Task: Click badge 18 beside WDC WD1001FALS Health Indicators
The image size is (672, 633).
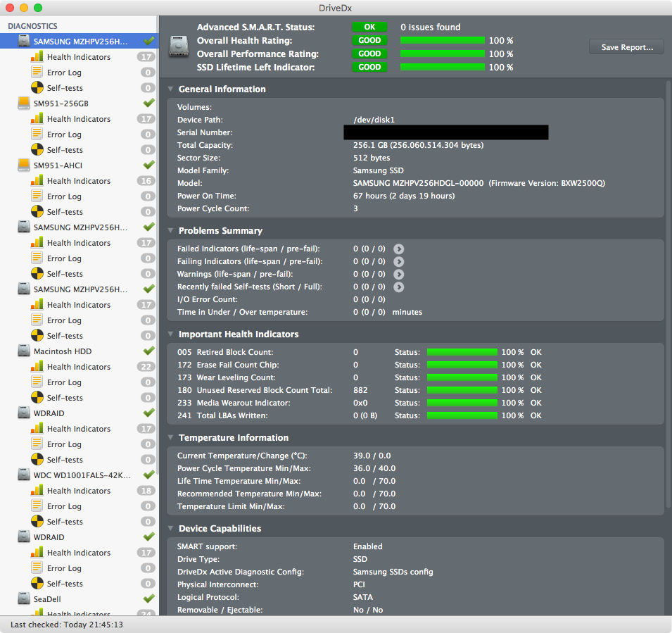Action: [x=146, y=491]
